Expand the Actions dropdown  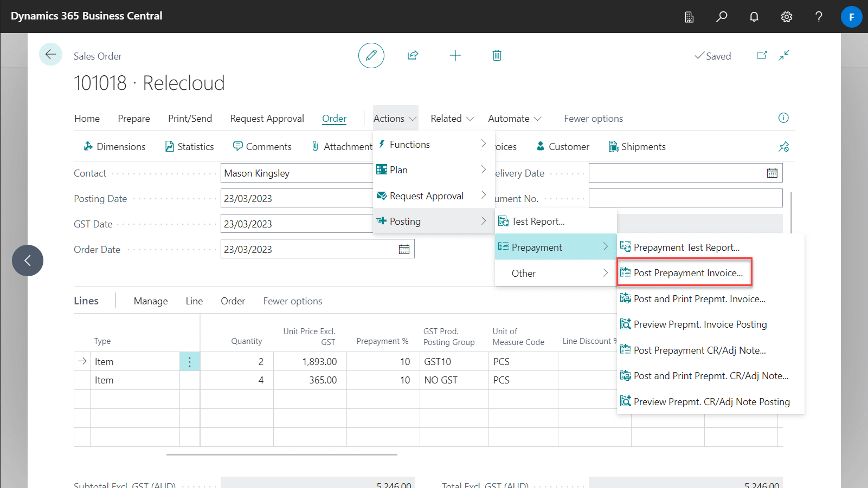pyautogui.click(x=395, y=118)
